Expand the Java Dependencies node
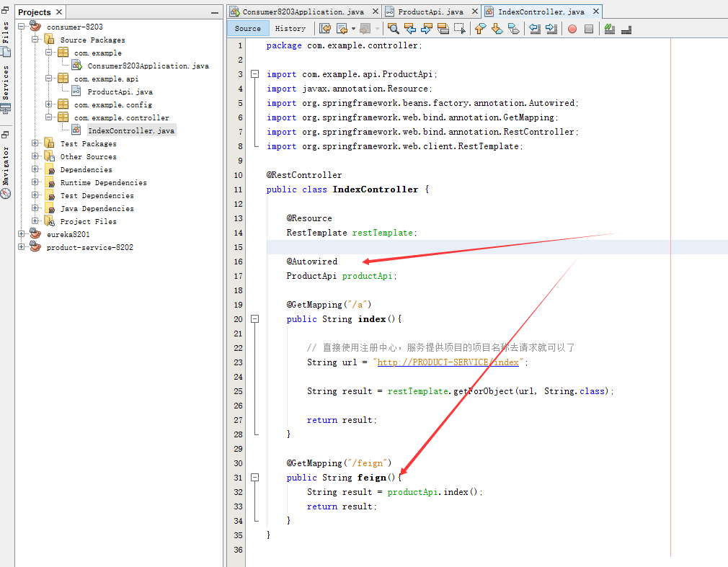Image resolution: width=728 pixels, height=567 pixels. 35,208
